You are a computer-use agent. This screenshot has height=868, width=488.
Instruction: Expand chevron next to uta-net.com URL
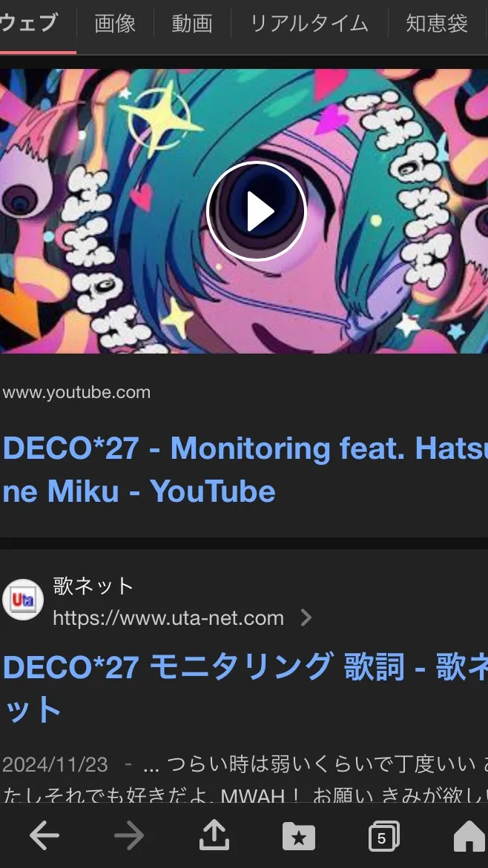(306, 617)
